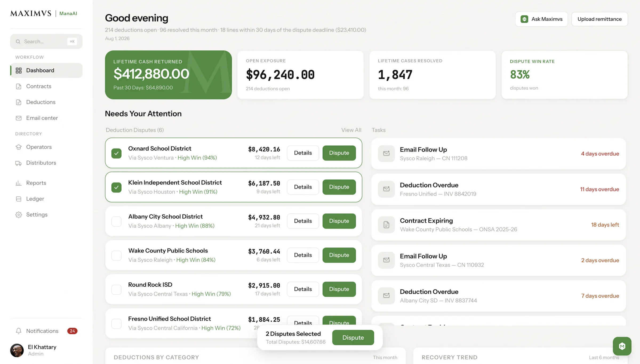
Task: Check the Round Rock ISD checkbox
Action: [116, 290]
